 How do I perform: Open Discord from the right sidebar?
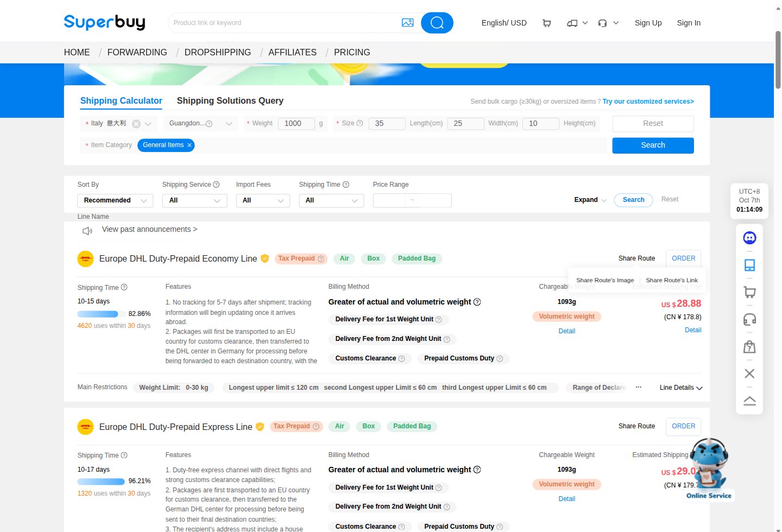click(x=749, y=238)
